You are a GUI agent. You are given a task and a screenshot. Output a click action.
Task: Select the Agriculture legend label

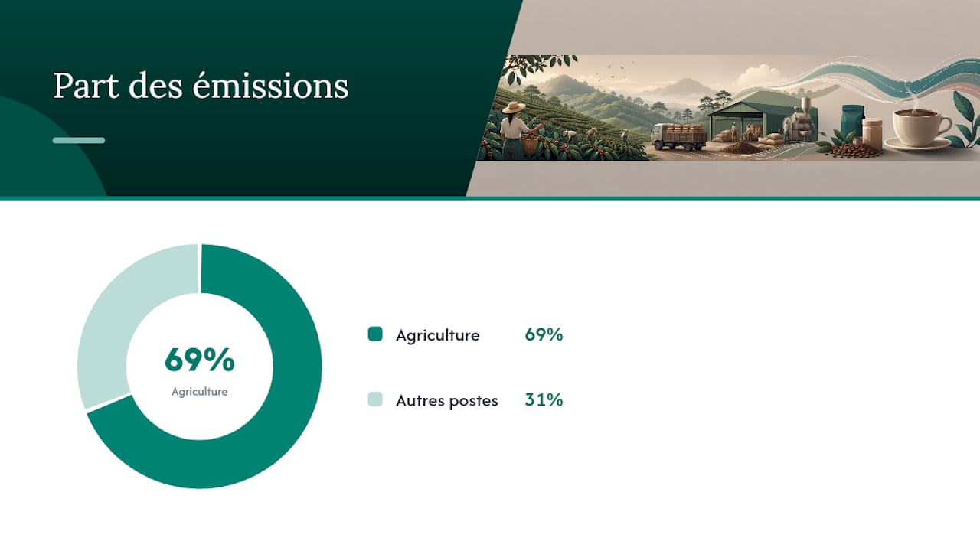pyautogui.click(x=438, y=335)
